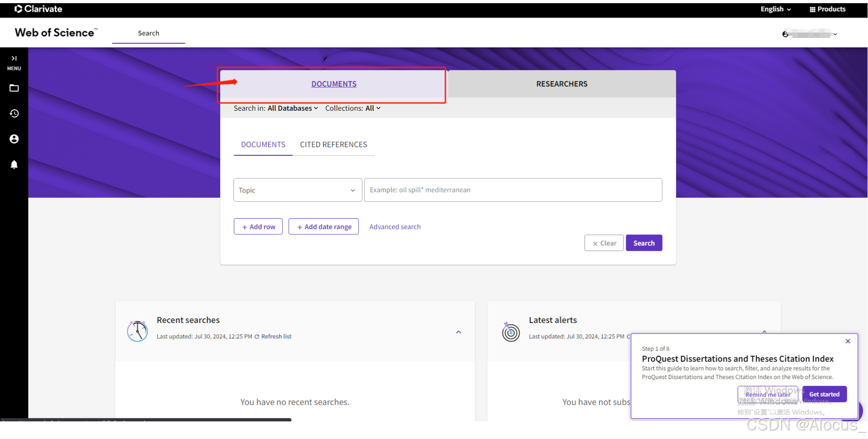
Task: Select the CITED REFERENCES tab
Action: tap(334, 145)
